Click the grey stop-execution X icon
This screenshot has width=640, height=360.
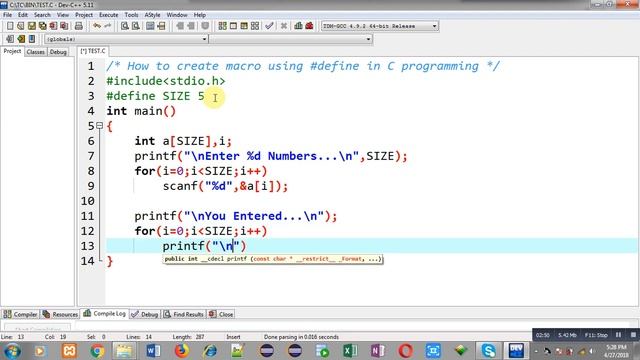coord(284,26)
